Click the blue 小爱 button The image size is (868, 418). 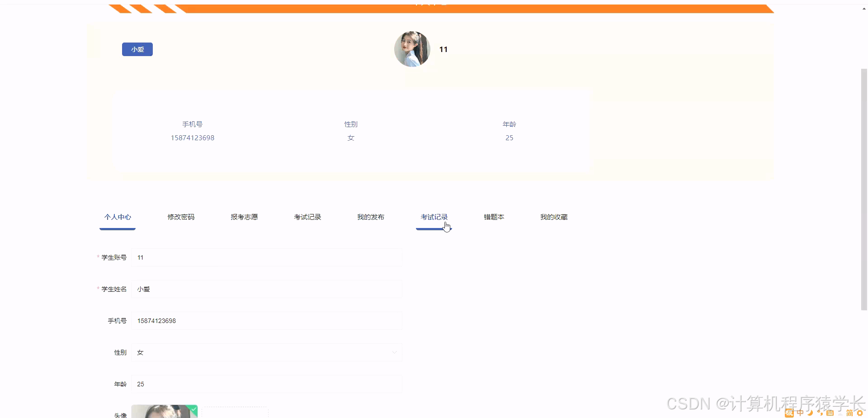[137, 49]
